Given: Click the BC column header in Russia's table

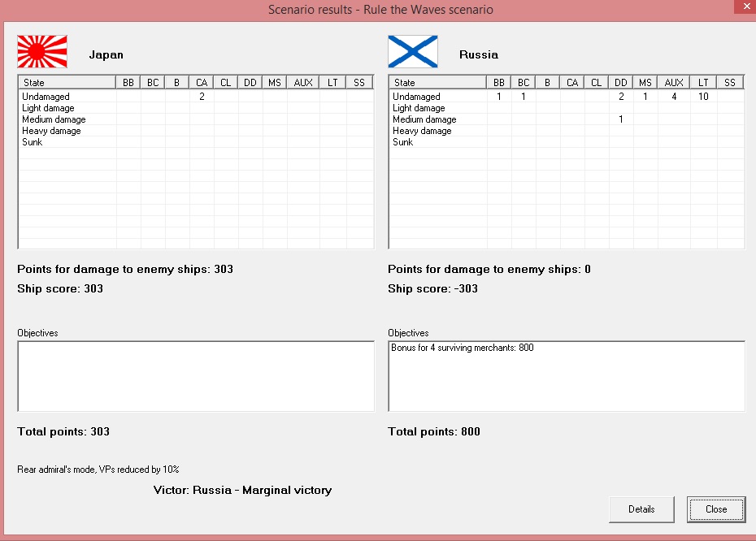Looking at the screenshot, I should point(524,82).
